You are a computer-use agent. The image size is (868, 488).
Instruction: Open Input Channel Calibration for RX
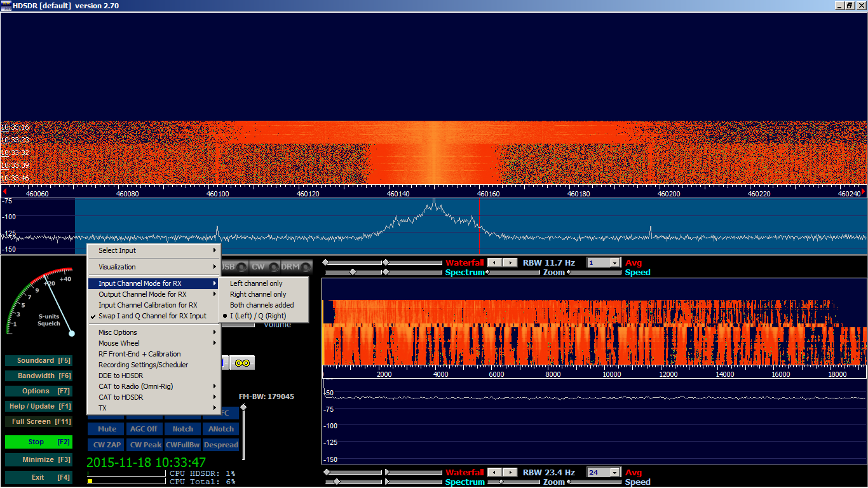tap(153, 305)
